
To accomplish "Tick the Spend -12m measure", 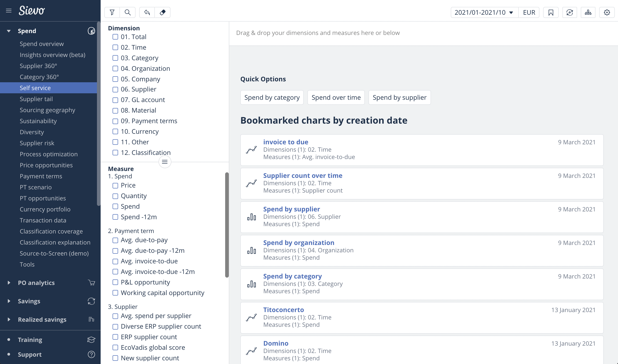I will (x=115, y=217).
